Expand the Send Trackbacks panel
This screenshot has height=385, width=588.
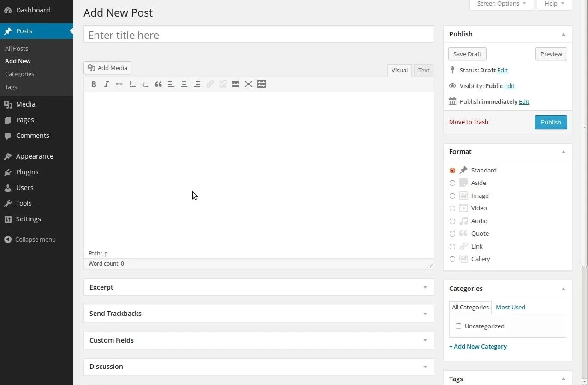click(x=425, y=314)
